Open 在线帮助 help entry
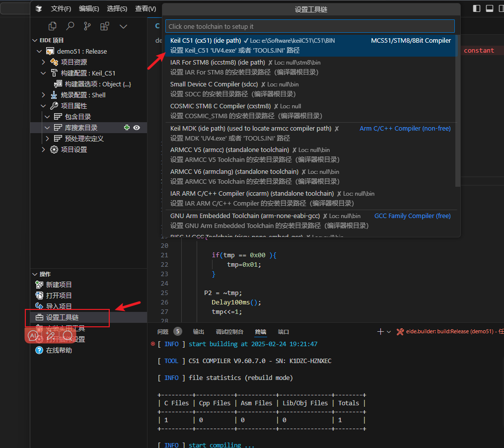This screenshot has width=504, height=448. 59,350
